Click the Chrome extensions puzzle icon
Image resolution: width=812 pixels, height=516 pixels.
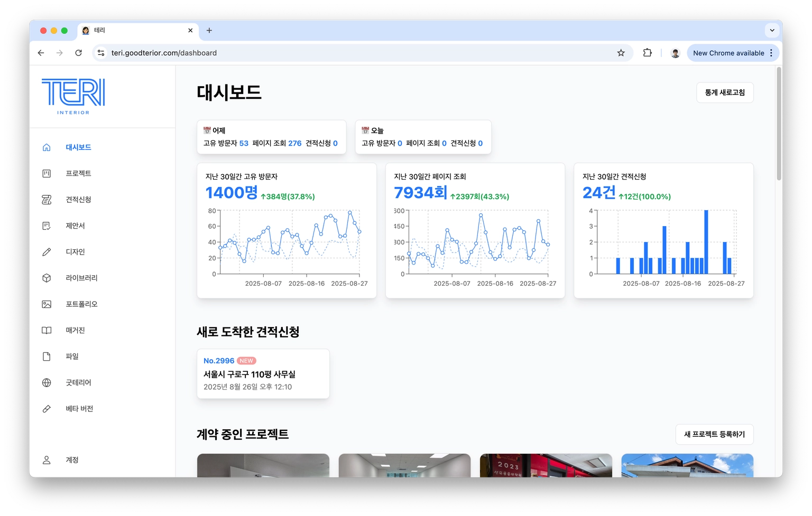[647, 53]
